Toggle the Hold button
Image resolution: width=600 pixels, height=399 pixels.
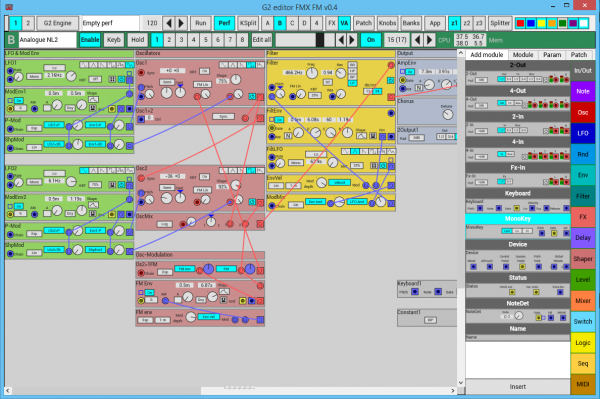pos(137,40)
